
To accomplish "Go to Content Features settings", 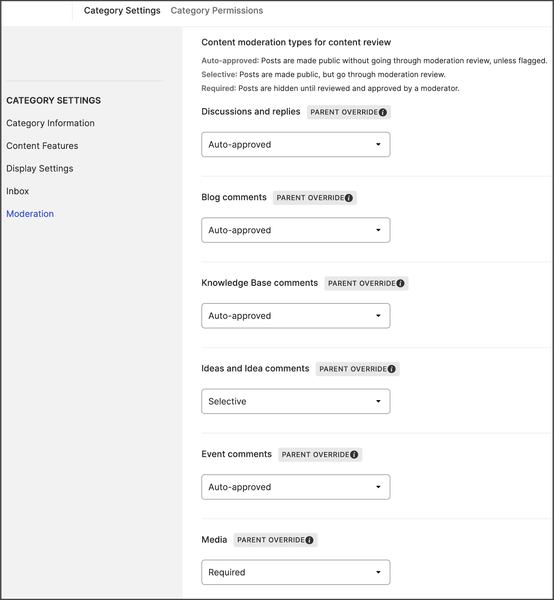I will tap(42, 146).
